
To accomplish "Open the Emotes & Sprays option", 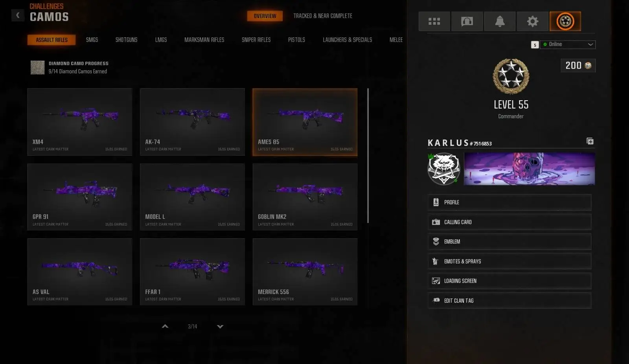I will [509, 261].
